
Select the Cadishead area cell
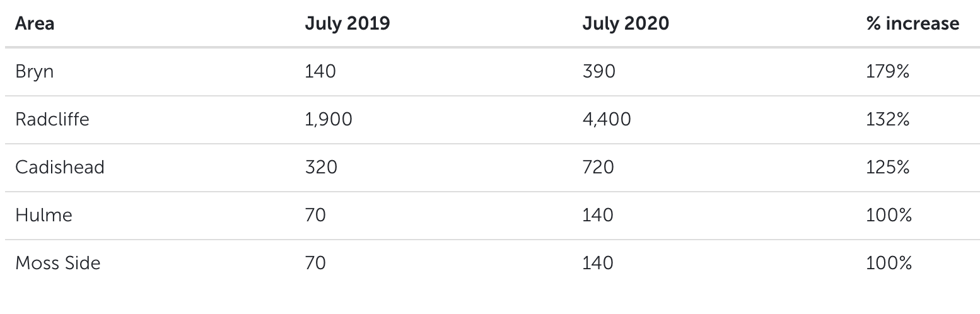pos(60,167)
